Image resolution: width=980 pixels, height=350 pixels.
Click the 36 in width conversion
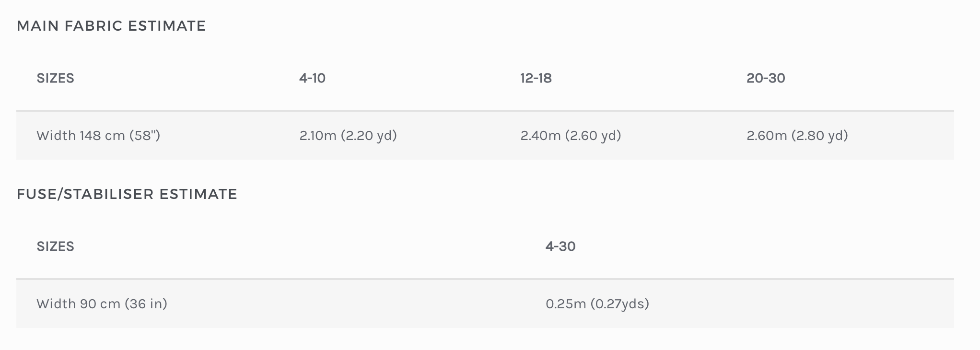[146, 304]
